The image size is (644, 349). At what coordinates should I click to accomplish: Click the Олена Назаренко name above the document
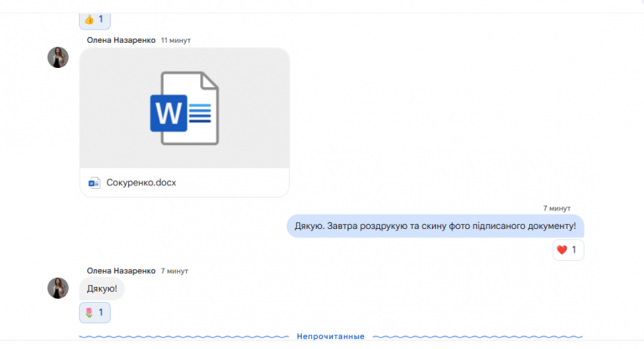121,40
